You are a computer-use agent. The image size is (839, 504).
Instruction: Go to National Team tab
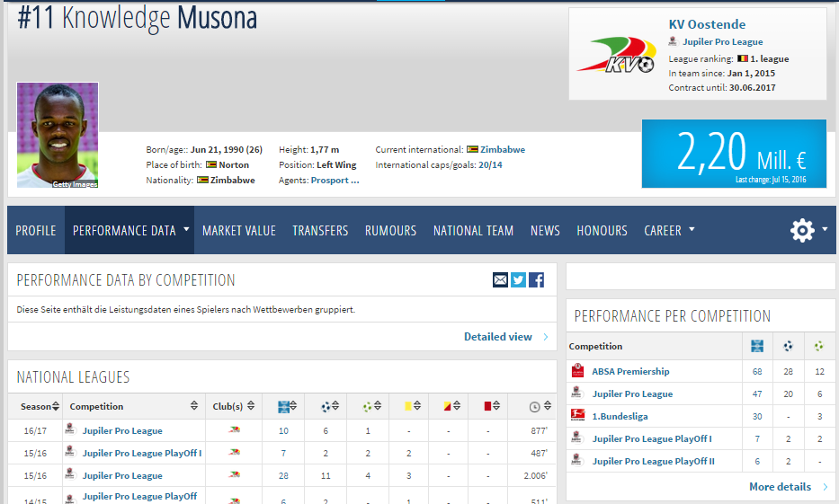tap(474, 230)
